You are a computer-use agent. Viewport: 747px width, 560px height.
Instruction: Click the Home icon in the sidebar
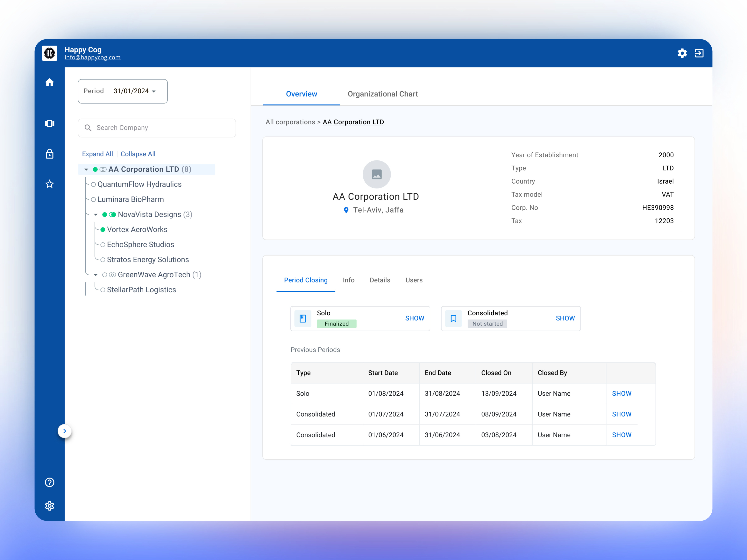pyautogui.click(x=49, y=82)
